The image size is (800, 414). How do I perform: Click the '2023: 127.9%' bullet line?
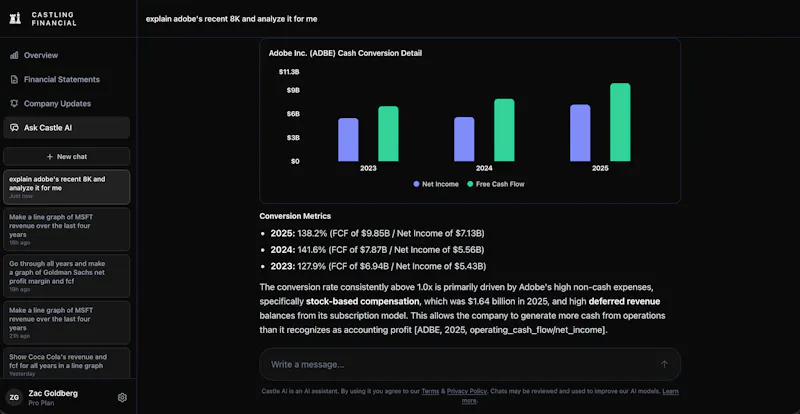coord(378,266)
